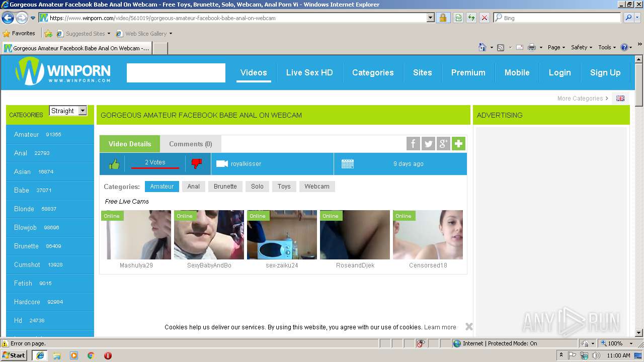The image size is (644, 362).
Task: Click the security lock icon in address bar
Action: pyautogui.click(x=443, y=18)
